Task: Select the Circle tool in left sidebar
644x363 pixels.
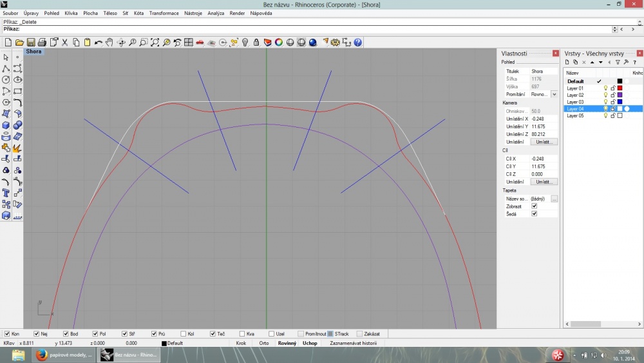Action: [6, 80]
